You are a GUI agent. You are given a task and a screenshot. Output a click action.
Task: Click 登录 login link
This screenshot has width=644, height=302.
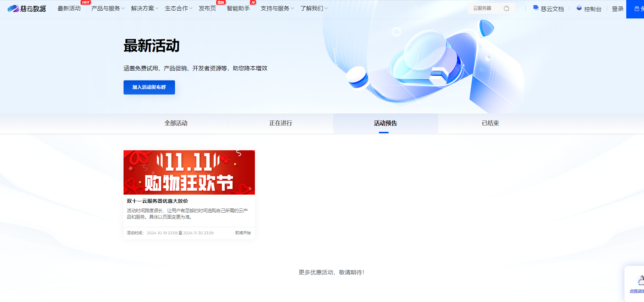tap(617, 9)
